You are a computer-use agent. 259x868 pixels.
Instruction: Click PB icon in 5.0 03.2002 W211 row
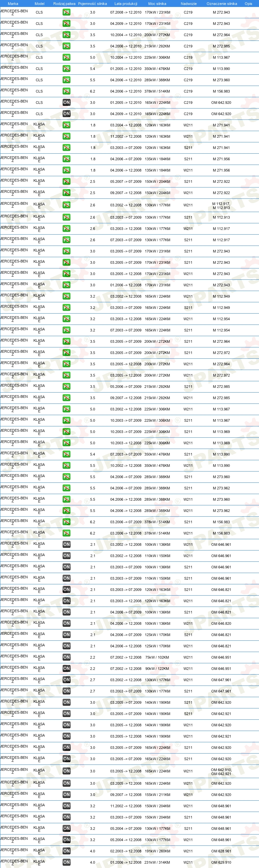tap(67, 409)
